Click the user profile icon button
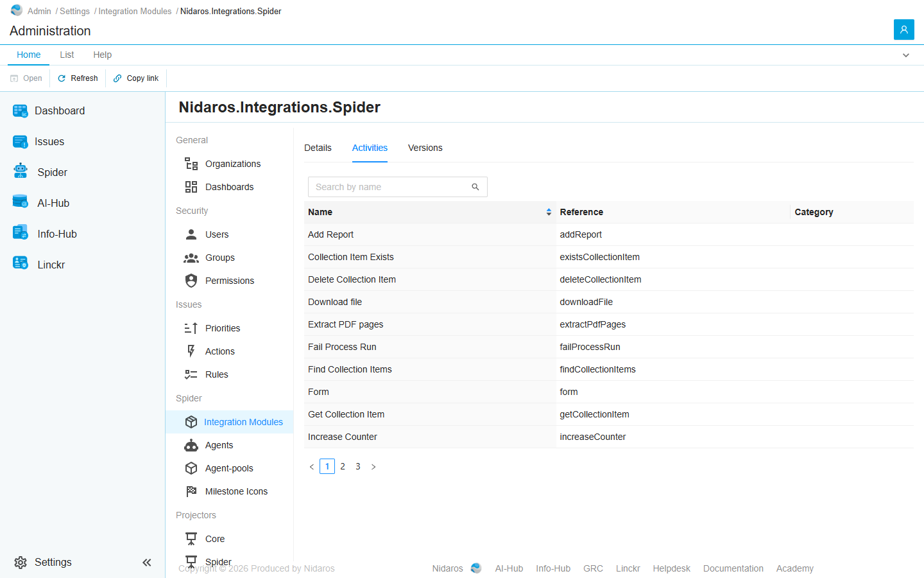 904,30
